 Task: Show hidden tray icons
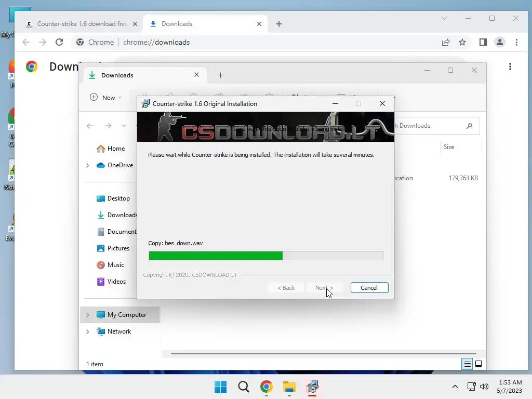pyautogui.click(x=455, y=387)
